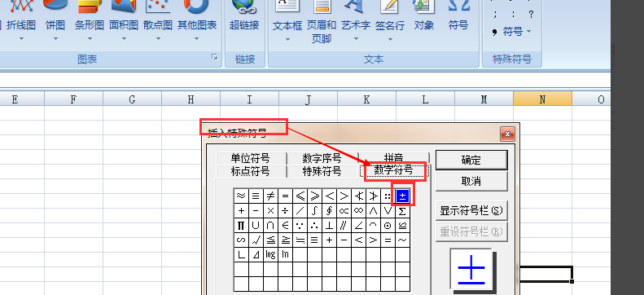This screenshot has width=644, height=295.
Task: Confirm with the 确定 button
Action: pos(471,161)
